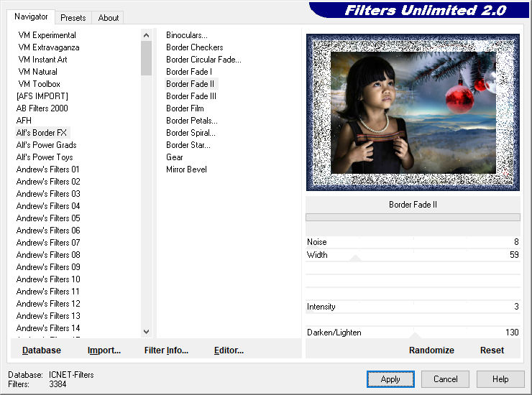Randomize the filter settings

click(431, 350)
